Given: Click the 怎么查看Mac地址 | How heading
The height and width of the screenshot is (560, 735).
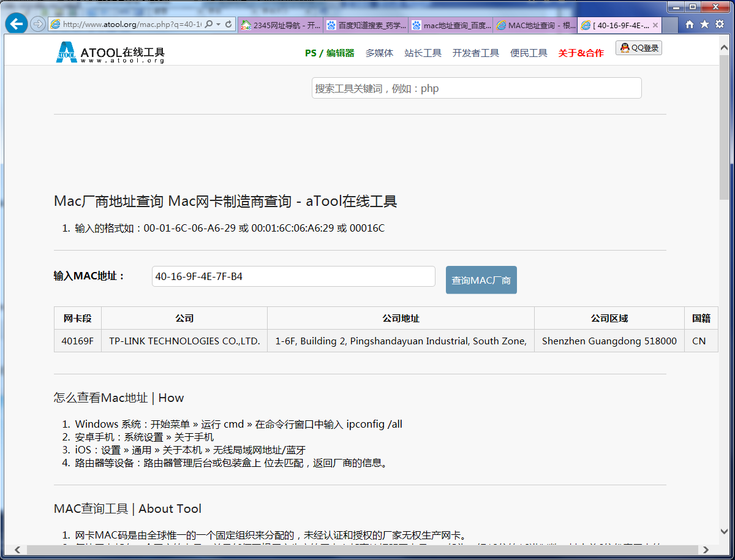Looking at the screenshot, I should click(x=119, y=398).
